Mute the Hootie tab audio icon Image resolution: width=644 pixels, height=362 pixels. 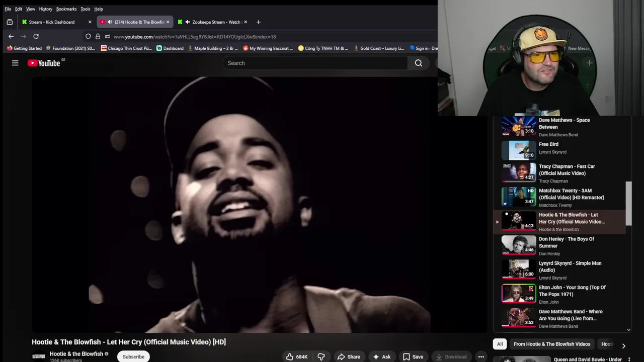coord(109,22)
